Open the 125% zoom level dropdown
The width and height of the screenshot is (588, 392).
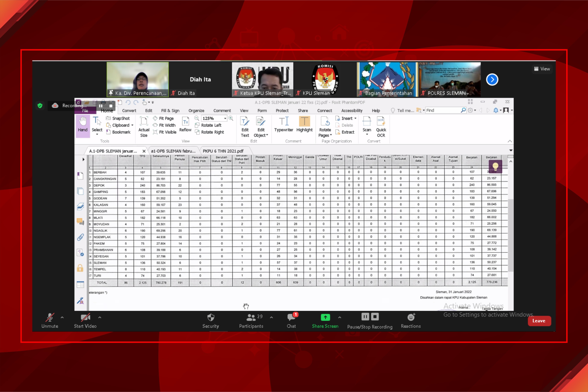click(x=225, y=119)
